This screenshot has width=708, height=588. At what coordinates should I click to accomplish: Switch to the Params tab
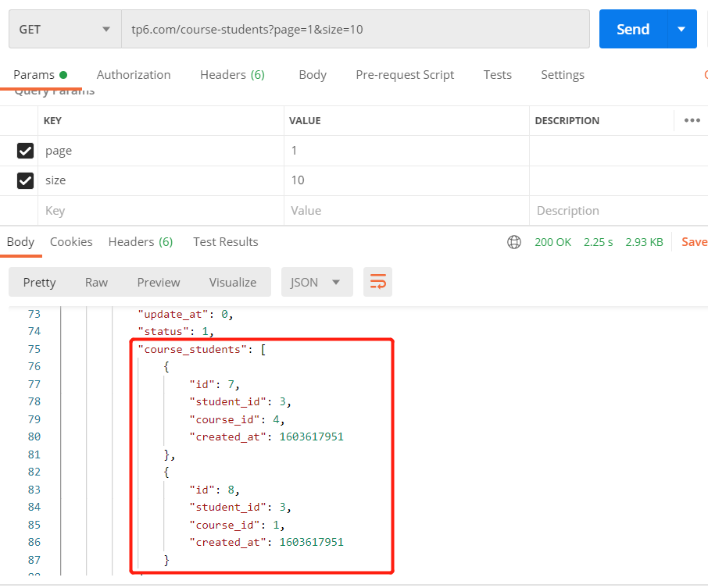coord(40,75)
